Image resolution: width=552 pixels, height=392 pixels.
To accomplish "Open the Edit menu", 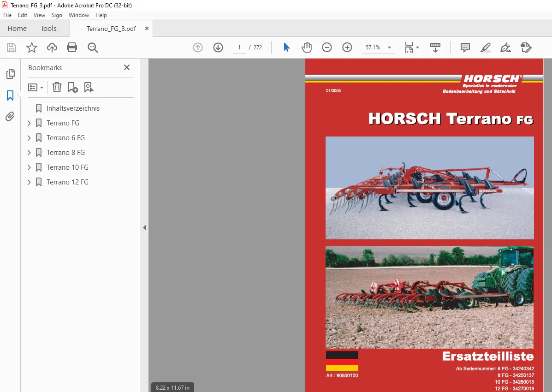I will [23, 15].
